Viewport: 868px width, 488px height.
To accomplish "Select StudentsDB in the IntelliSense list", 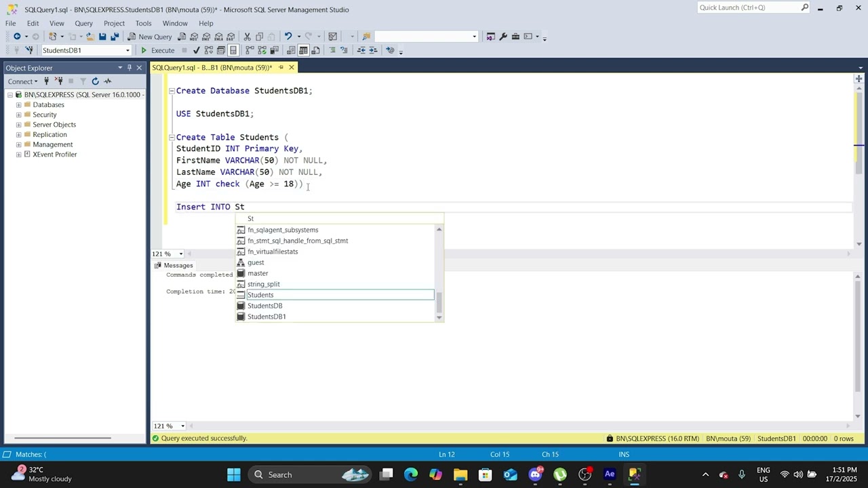I will coord(334,306).
